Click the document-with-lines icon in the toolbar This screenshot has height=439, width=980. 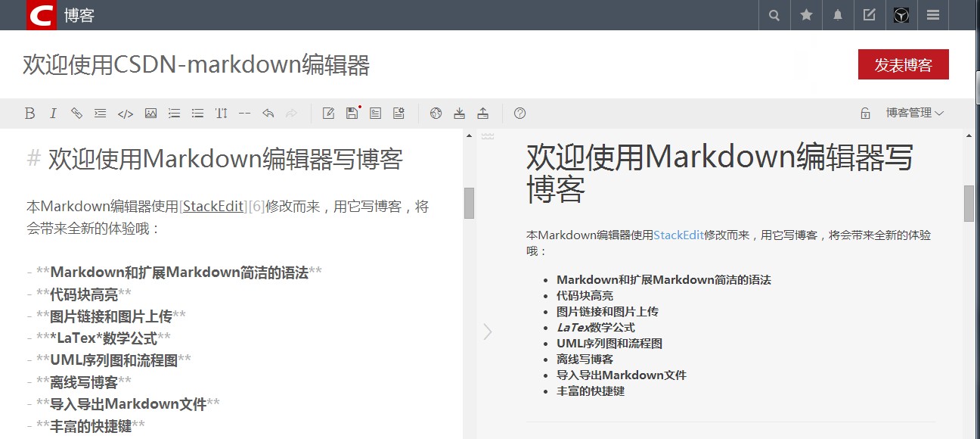pos(375,114)
